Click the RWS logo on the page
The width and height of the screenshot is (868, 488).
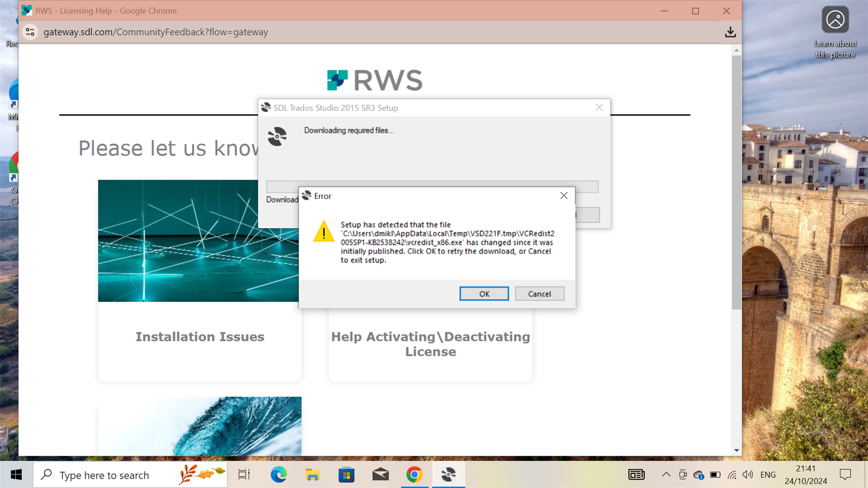click(x=375, y=80)
